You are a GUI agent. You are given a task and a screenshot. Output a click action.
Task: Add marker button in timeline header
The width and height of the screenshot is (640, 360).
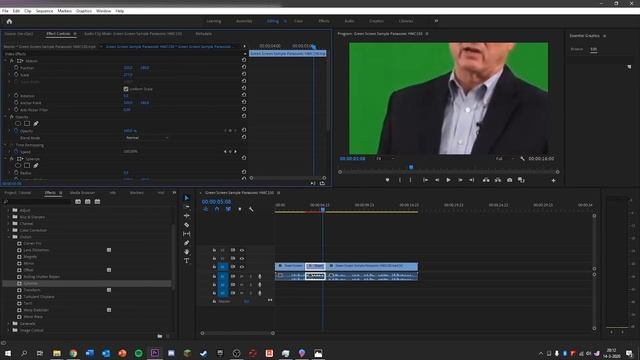tap(240, 209)
